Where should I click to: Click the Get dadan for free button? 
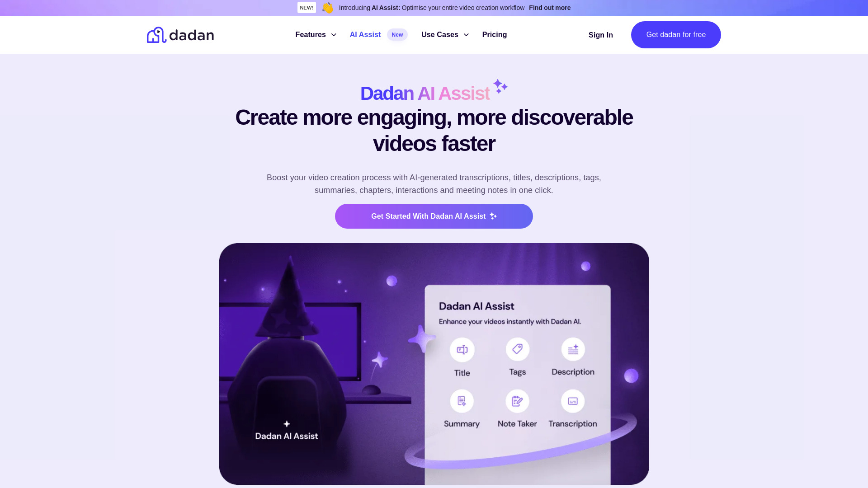(675, 34)
